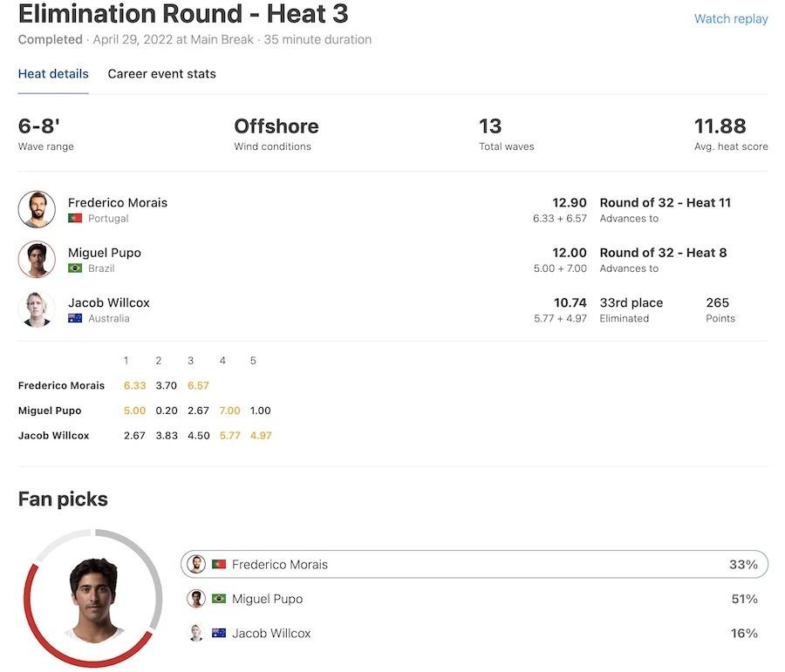This screenshot has height=672, width=785.
Task: Select Miguel Pupo 51% fan pick row
Action: pyautogui.click(x=474, y=599)
